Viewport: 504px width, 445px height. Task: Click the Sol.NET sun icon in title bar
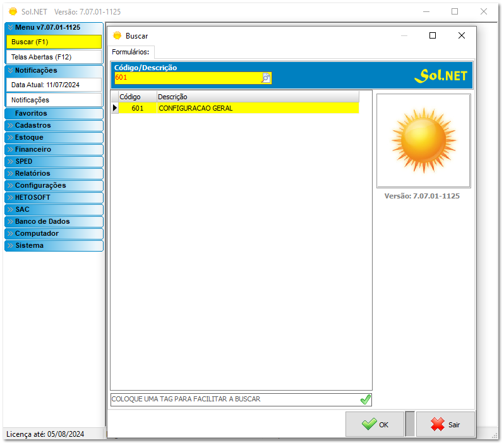coord(13,11)
